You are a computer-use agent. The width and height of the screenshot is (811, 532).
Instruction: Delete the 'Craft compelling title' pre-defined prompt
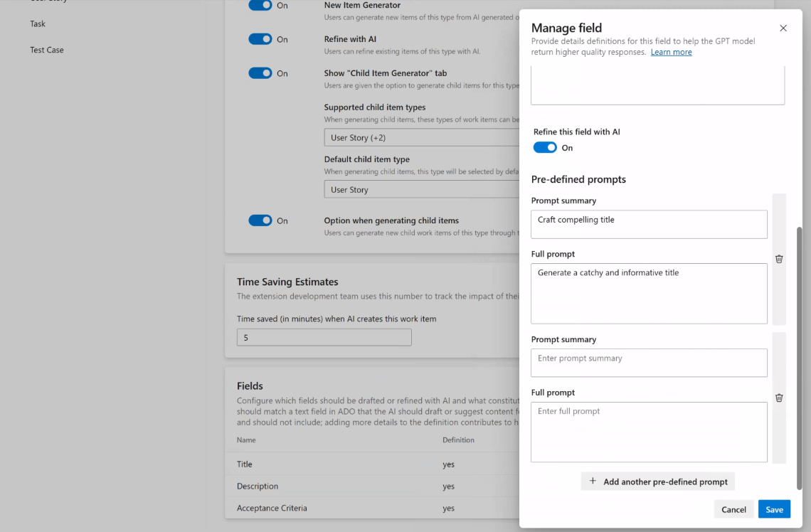tap(779, 260)
